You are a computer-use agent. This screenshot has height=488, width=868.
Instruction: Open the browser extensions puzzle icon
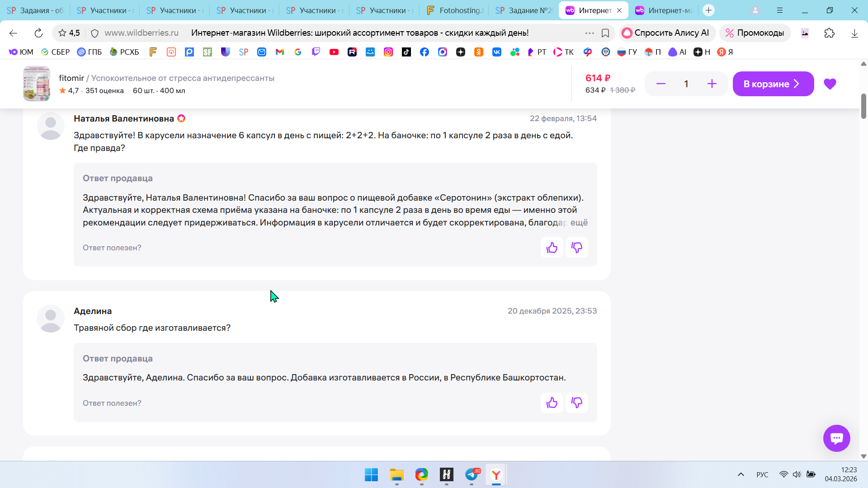coord(829,33)
